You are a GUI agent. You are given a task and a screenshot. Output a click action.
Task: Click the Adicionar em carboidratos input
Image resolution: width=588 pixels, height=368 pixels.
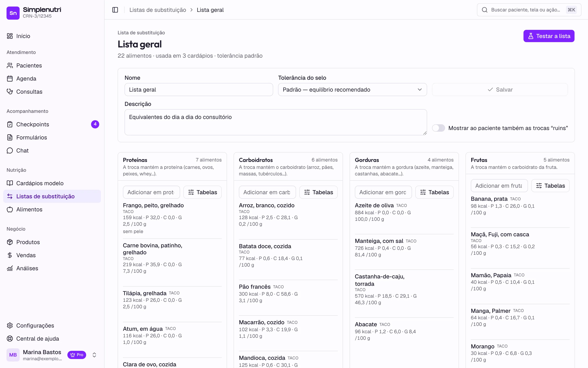[x=267, y=192]
